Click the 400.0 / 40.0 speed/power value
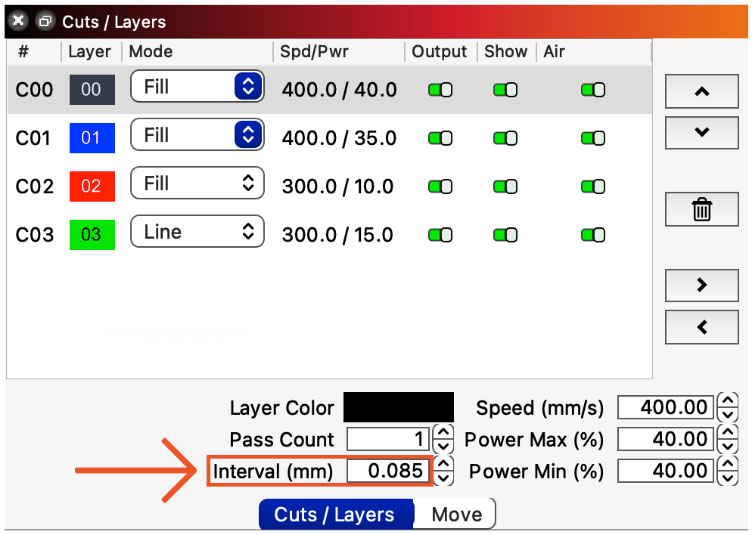754x535 pixels. [339, 90]
